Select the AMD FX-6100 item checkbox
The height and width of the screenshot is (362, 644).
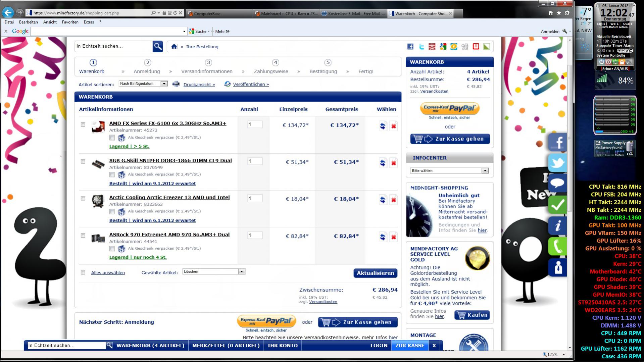tap(83, 124)
